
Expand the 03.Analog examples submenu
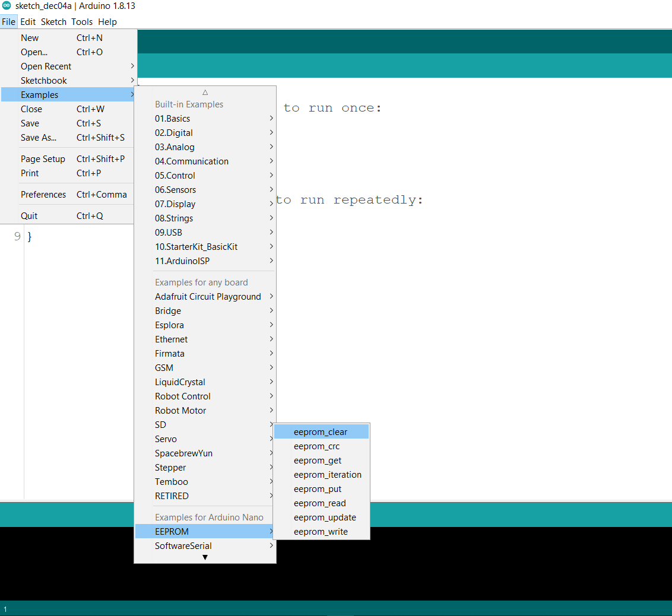coord(205,147)
